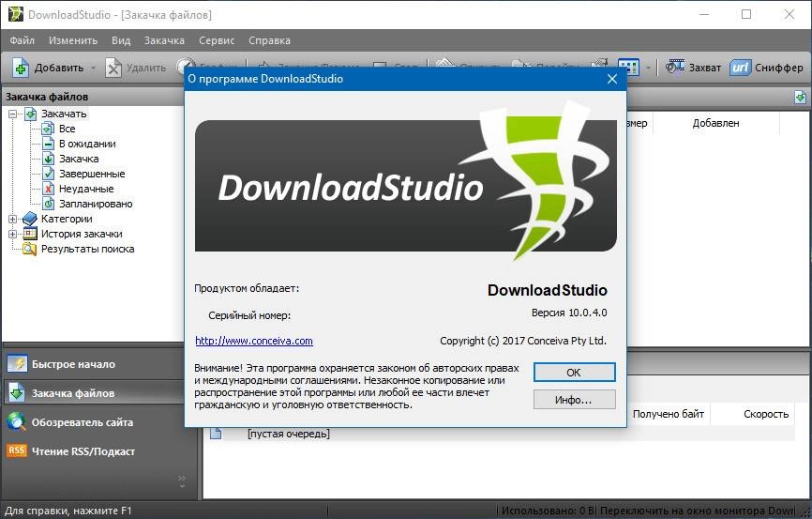This screenshot has width=812, height=519.
Task: Open the dropdown arrow beside the view layout icon
Action: (648, 68)
